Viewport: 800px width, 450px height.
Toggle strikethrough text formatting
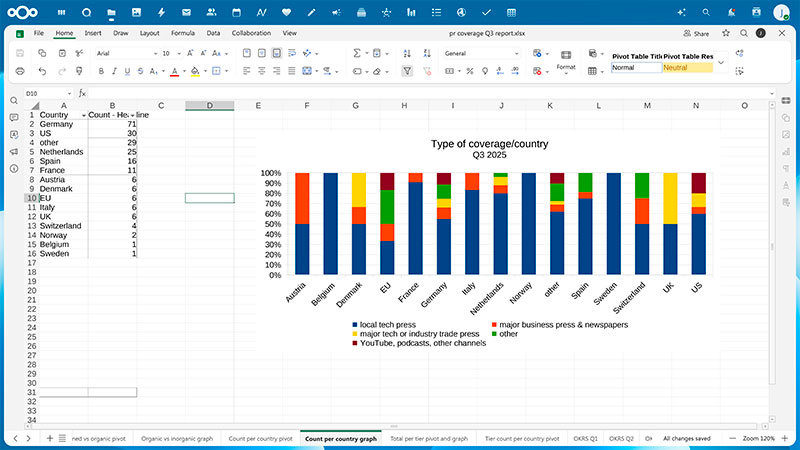coord(141,71)
